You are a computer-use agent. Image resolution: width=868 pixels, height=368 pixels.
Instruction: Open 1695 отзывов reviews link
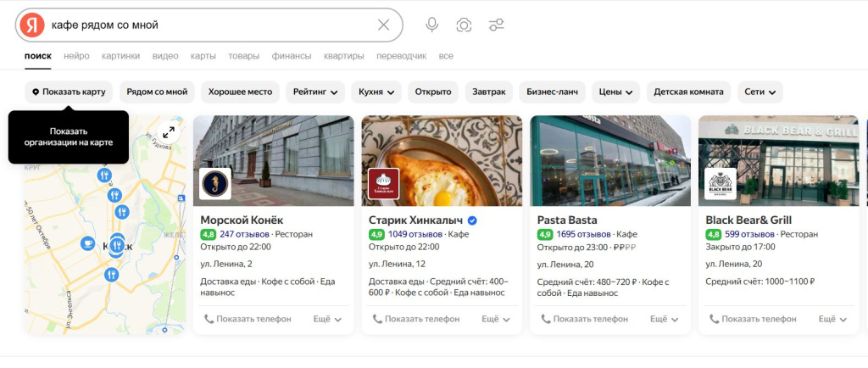(583, 234)
